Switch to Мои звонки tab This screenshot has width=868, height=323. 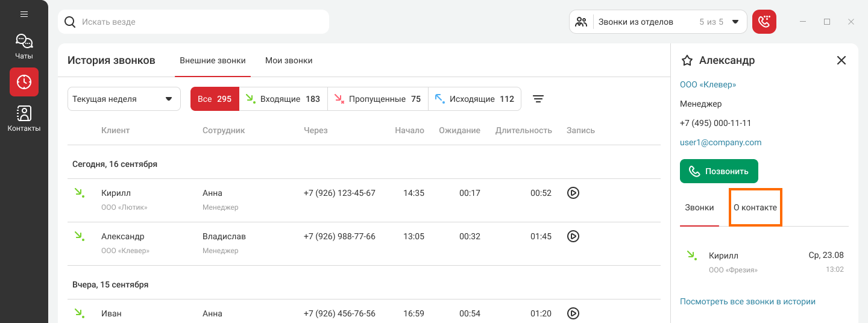289,60
